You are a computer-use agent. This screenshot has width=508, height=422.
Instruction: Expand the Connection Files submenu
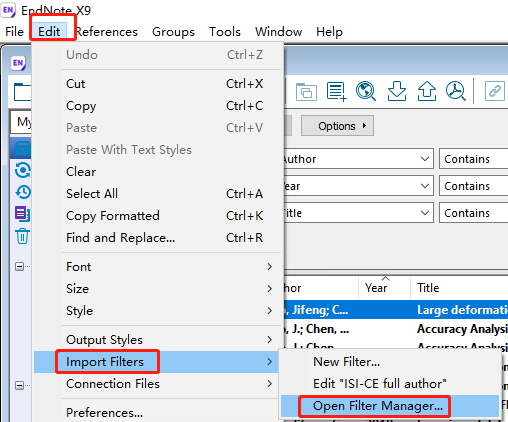(157, 384)
